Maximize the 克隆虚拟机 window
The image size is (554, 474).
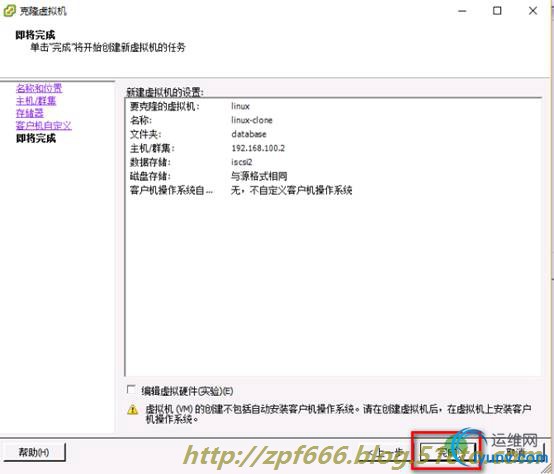point(497,11)
